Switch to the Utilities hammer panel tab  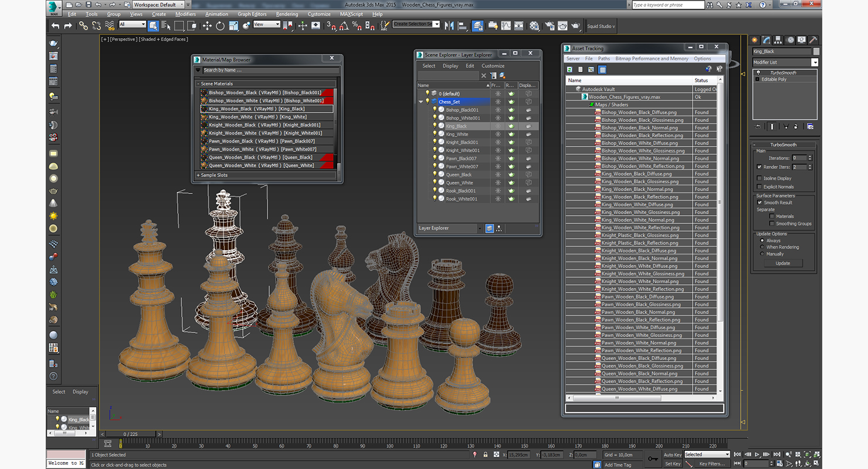(813, 40)
